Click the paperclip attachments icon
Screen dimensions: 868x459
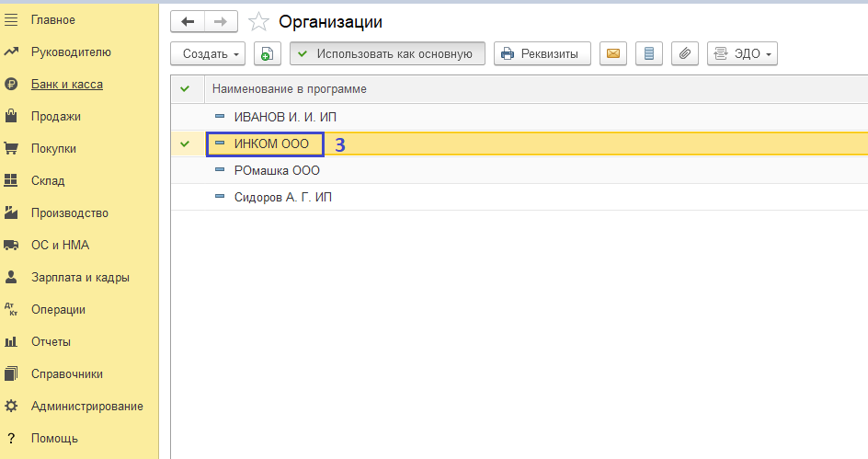click(684, 53)
